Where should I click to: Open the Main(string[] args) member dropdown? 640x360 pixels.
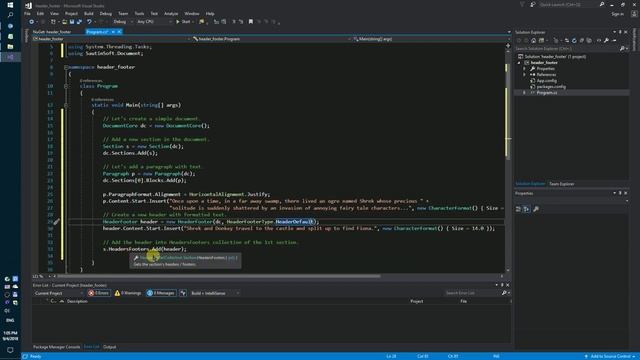pos(431,39)
